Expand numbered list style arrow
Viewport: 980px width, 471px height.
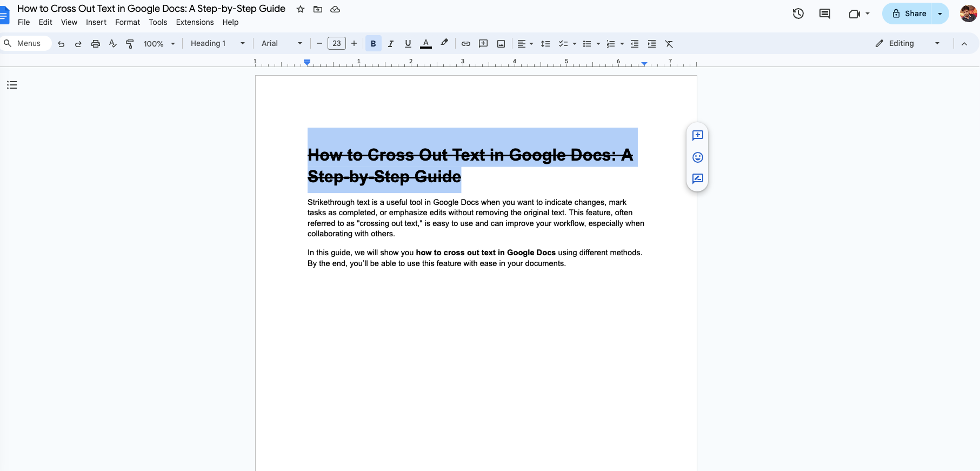(x=622, y=44)
